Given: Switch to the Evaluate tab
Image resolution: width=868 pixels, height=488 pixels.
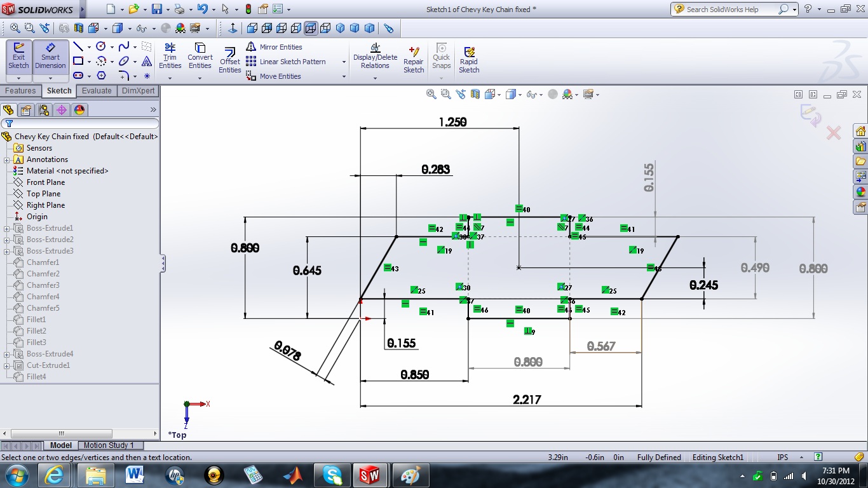Looking at the screenshot, I should [x=97, y=90].
